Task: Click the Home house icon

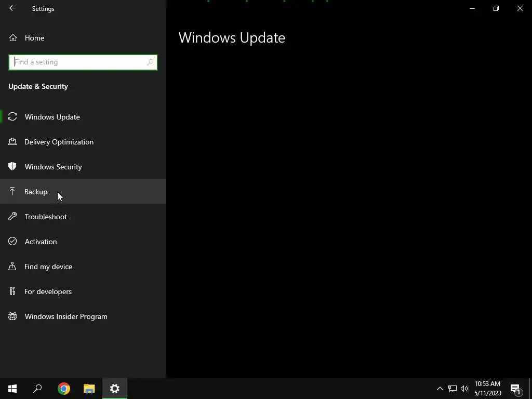Action: 13,38
